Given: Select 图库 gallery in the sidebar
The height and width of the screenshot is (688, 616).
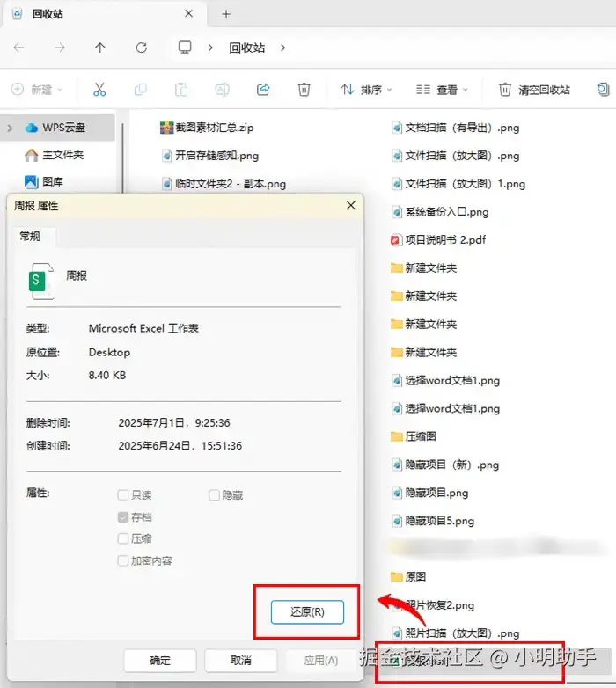Looking at the screenshot, I should point(44,181).
